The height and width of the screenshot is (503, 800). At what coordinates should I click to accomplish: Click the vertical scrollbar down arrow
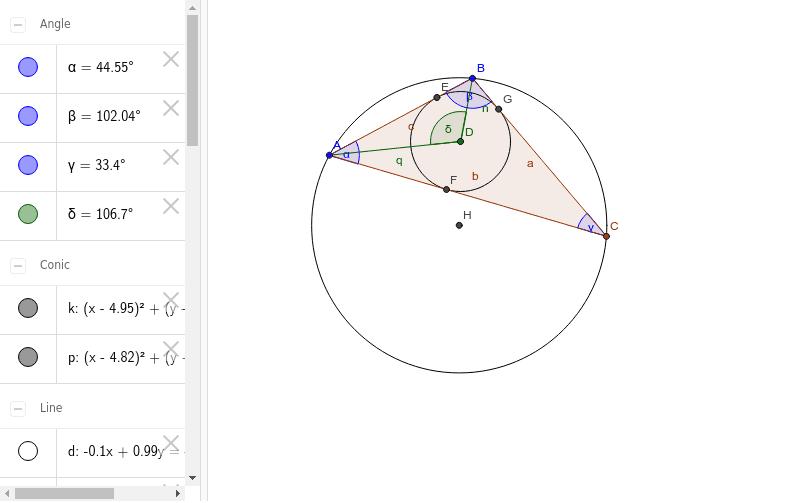192,478
